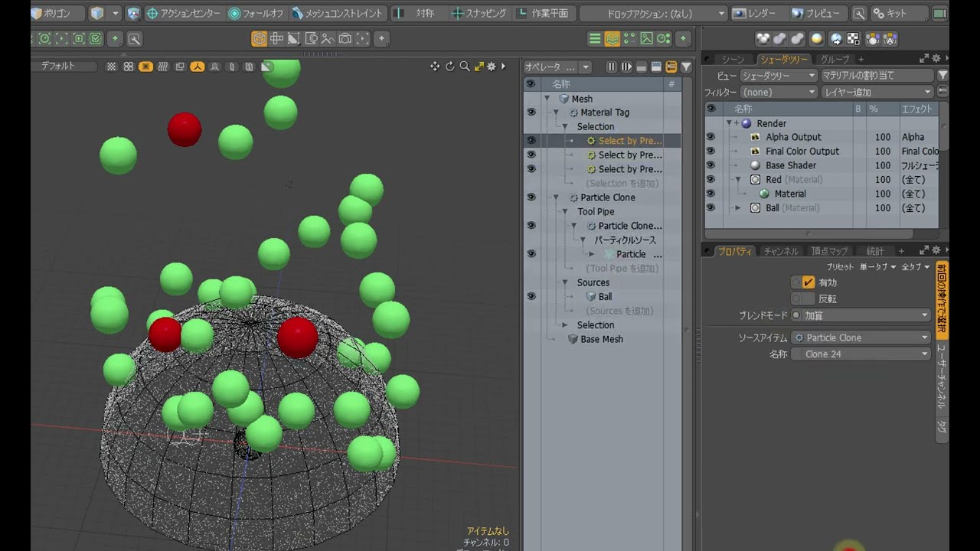Click the camera icon in viewport toolbar
The height and width of the screenshot is (551, 980).
(x=345, y=38)
